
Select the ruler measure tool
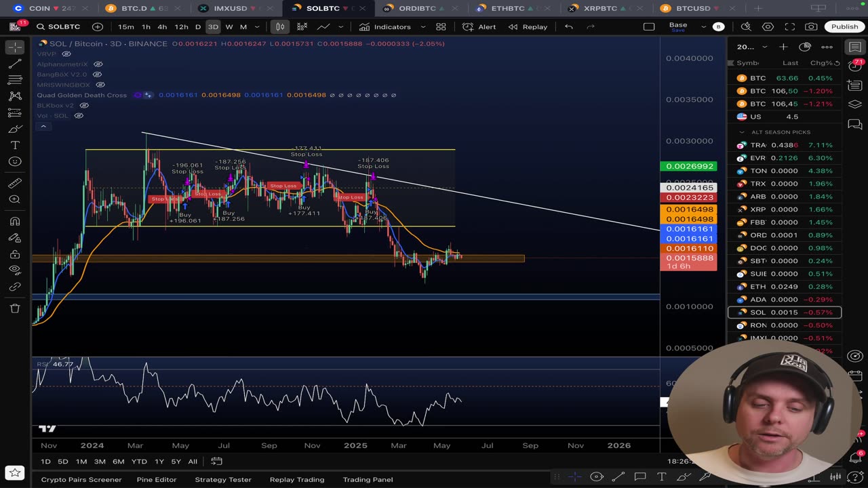tap(14, 183)
